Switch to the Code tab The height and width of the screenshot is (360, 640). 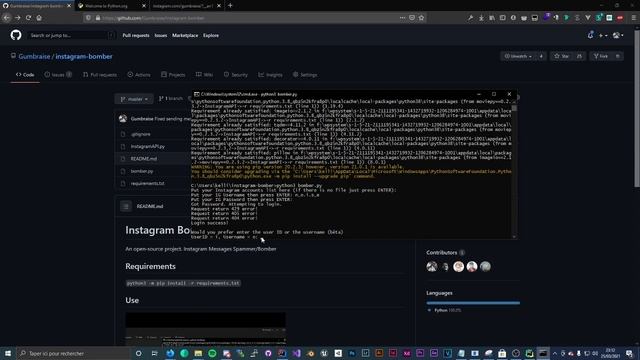point(25,75)
